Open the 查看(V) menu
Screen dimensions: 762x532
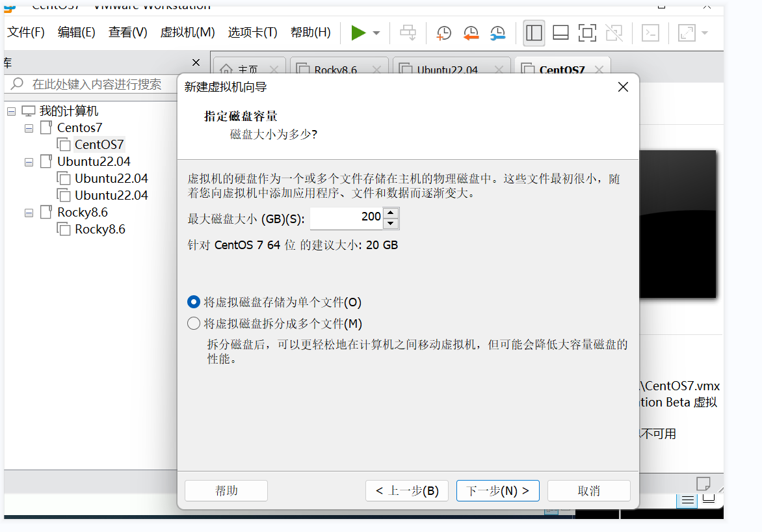tap(128, 32)
